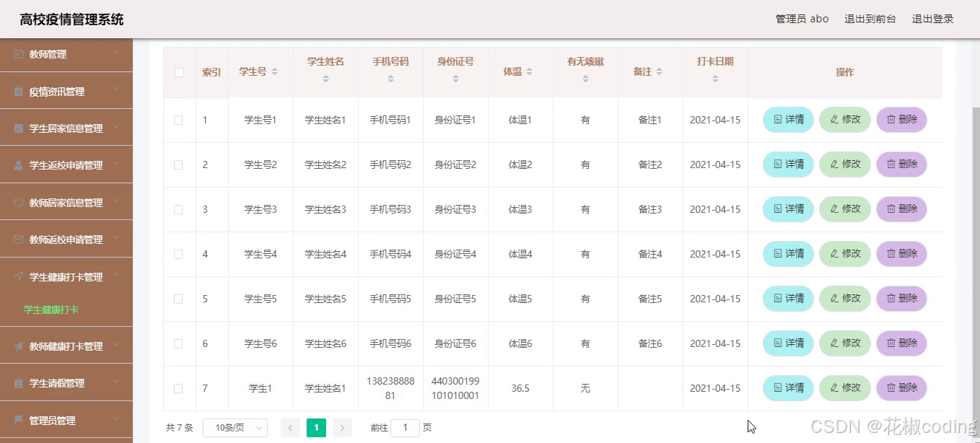
Task: Check the row for 学生号1
Action: (178, 120)
